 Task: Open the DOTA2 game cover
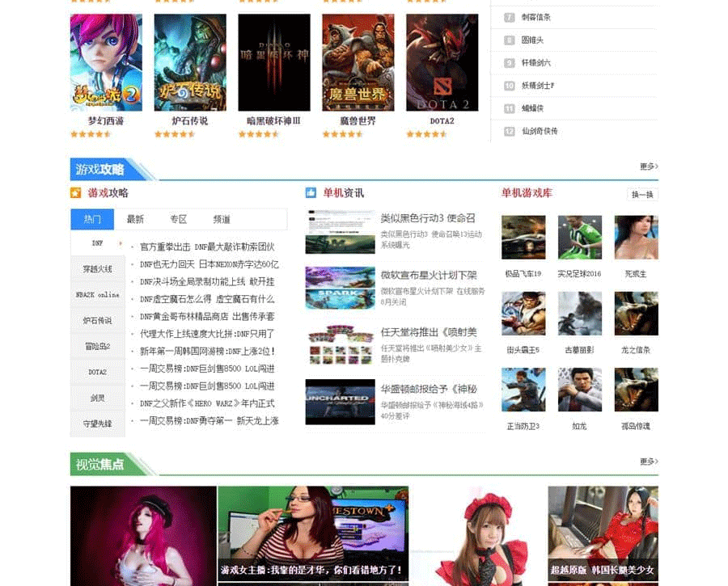pos(442,62)
